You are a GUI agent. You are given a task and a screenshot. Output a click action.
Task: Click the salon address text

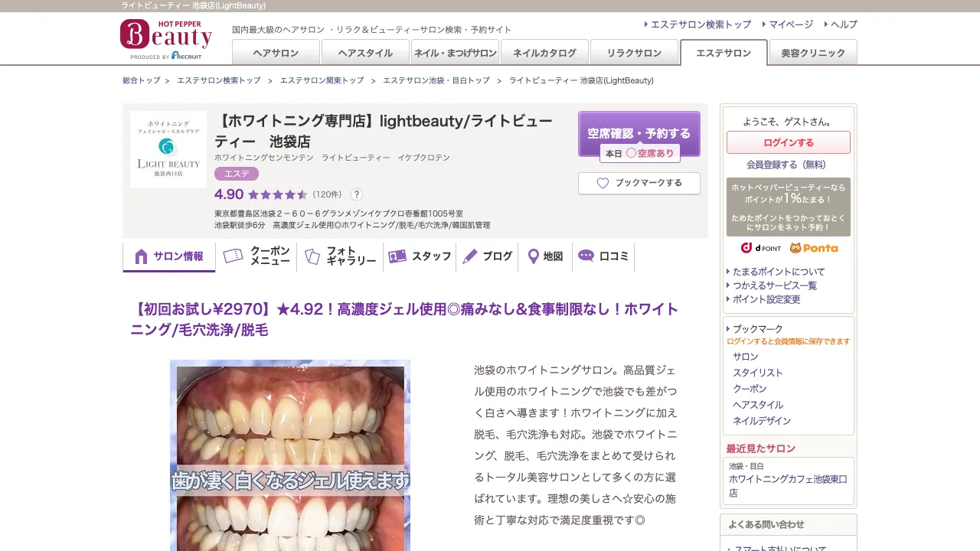tap(338, 214)
